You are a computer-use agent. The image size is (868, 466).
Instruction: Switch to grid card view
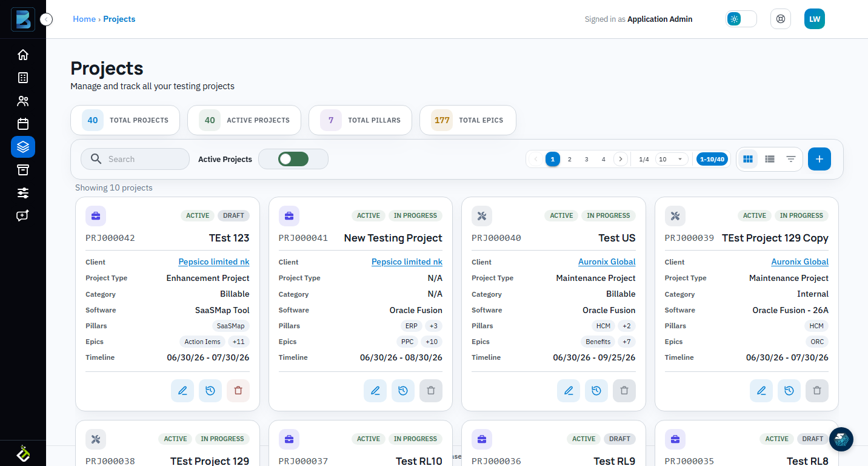(748, 159)
